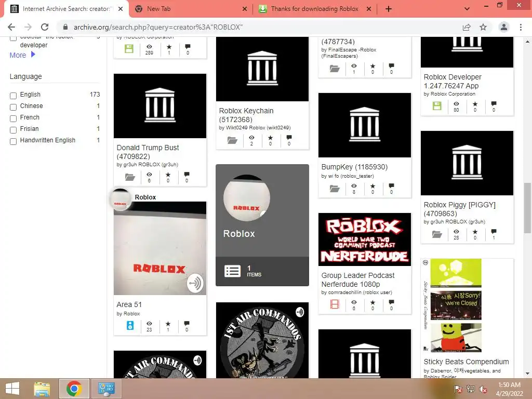532x399 pixels.
Task: Click the action center flag icon
Action: (x=458, y=389)
